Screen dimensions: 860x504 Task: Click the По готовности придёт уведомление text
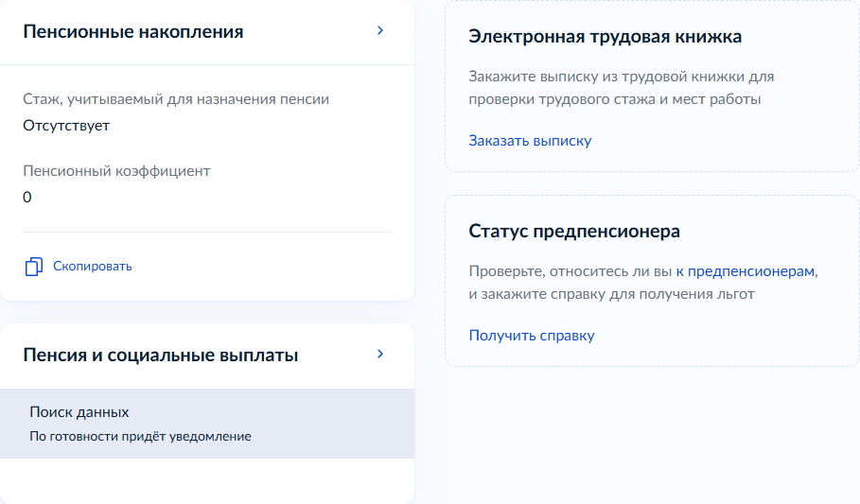tap(140, 437)
